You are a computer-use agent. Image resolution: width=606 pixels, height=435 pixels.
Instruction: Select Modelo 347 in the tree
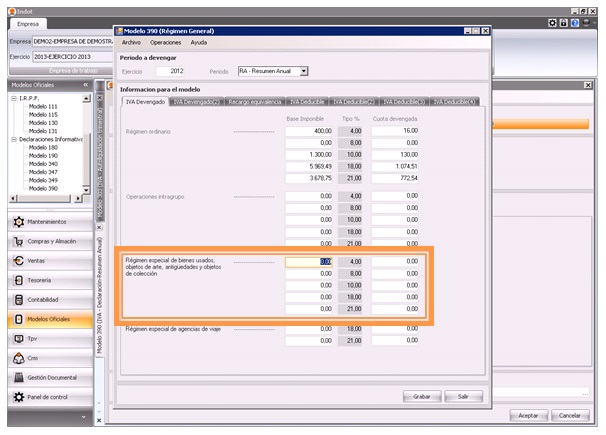[x=43, y=172]
